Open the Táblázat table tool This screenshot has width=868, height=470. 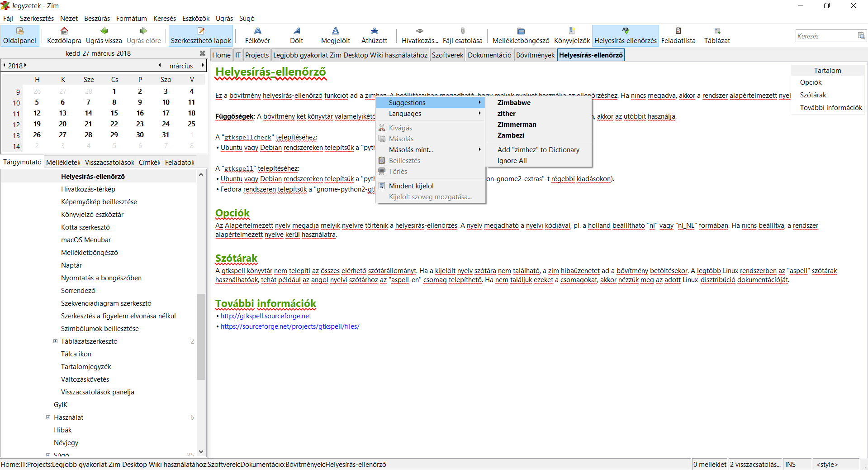click(717, 35)
